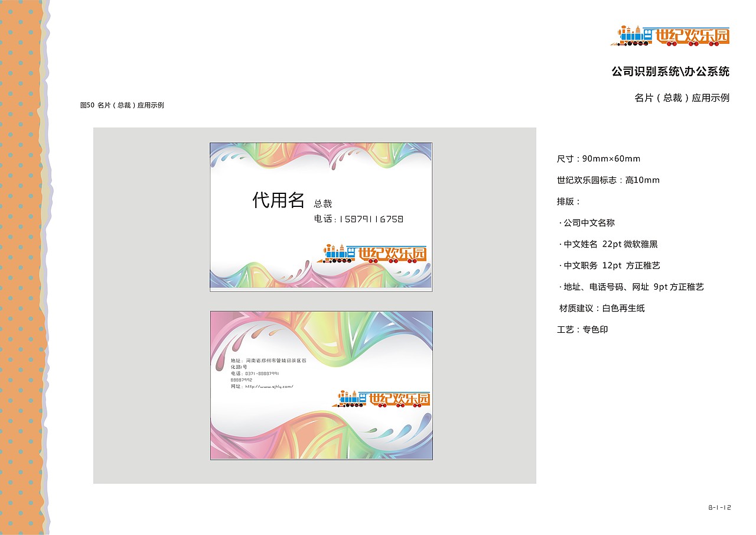The image size is (756, 535).
Task: Click the name 代用名 on the front card
Action: pyautogui.click(x=278, y=200)
